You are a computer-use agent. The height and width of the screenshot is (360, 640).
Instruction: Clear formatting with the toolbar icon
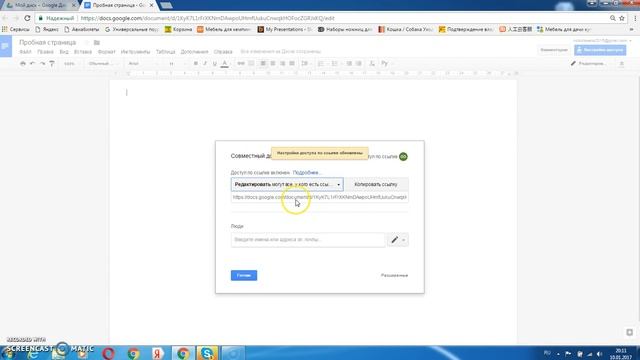(x=372, y=64)
